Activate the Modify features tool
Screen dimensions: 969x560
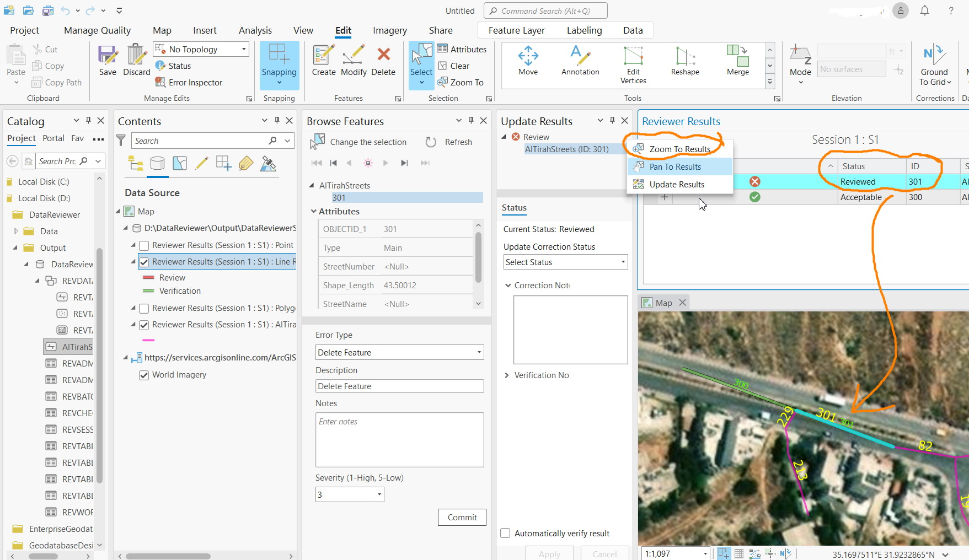tap(354, 61)
